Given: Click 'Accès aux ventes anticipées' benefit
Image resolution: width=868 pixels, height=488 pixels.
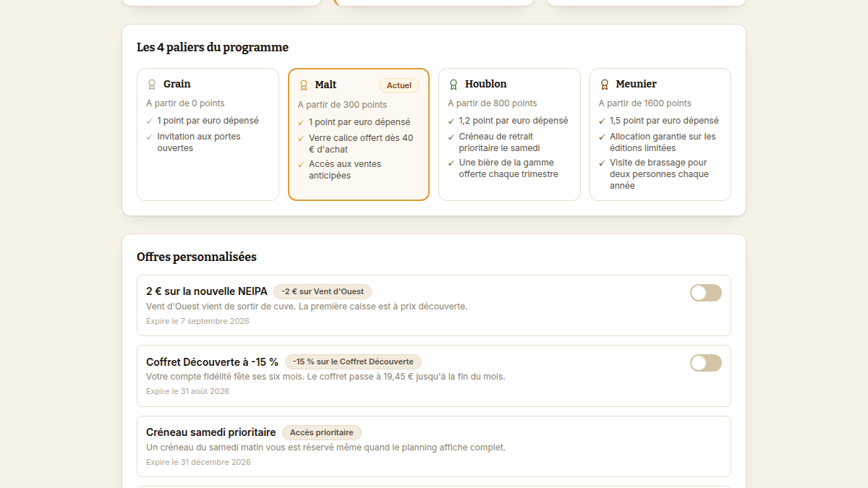Looking at the screenshot, I should click(x=345, y=170).
